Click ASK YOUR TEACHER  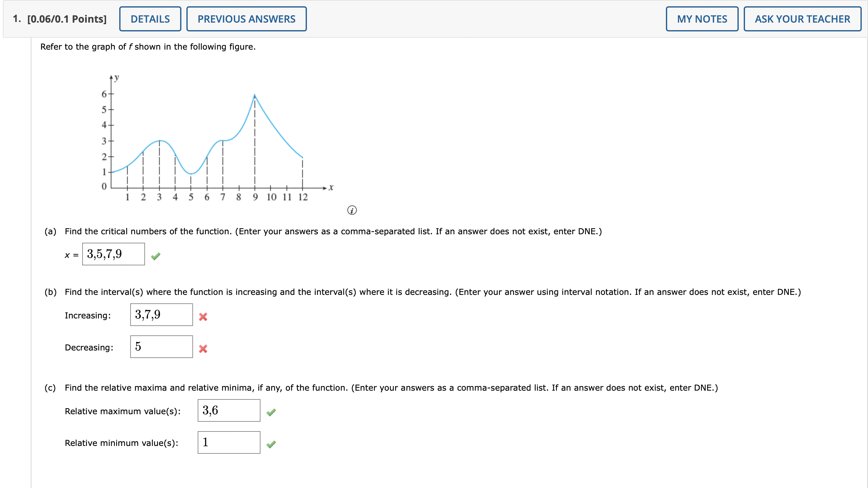point(802,19)
